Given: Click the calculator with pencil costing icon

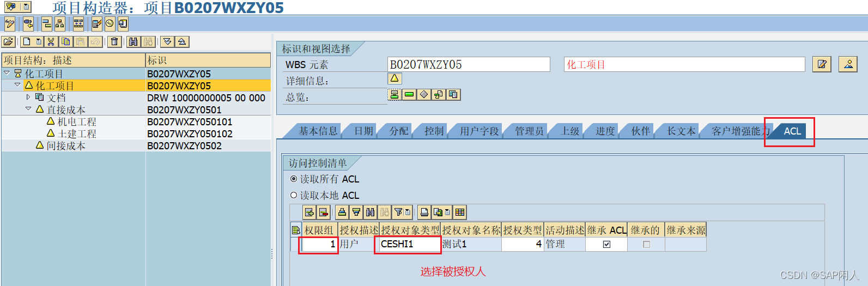Looking at the screenshot, I should [97, 23].
